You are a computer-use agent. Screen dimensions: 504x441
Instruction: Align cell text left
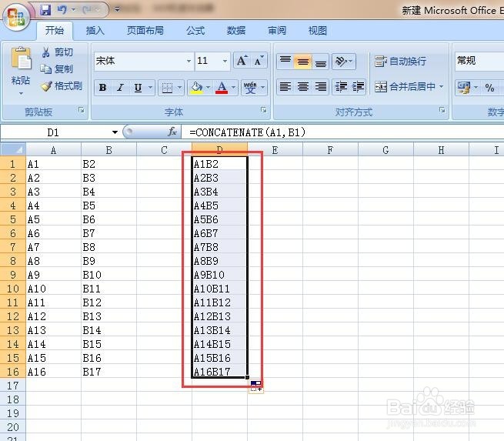point(285,87)
